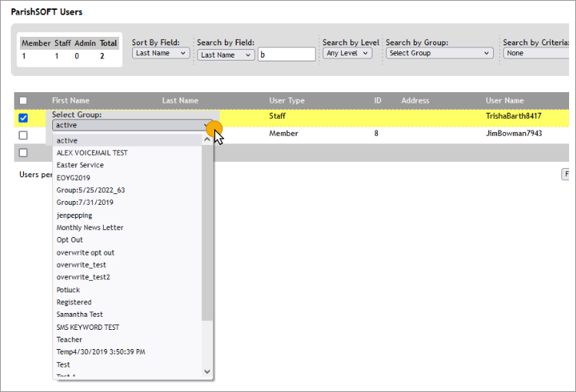The width and height of the screenshot is (576, 392).
Task: Select the 'Potluck' group option
Action: click(127, 290)
